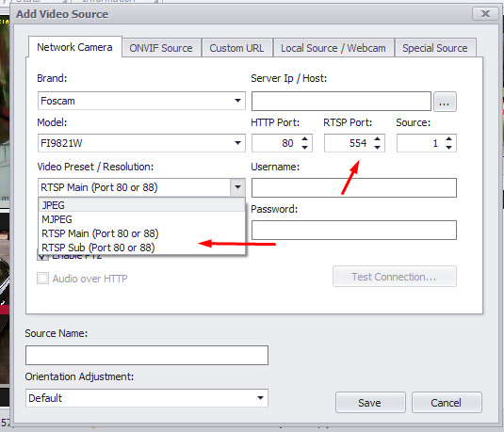Increase the HTTP Port value
The height and width of the screenshot is (432, 504).
tap(304, 139)
